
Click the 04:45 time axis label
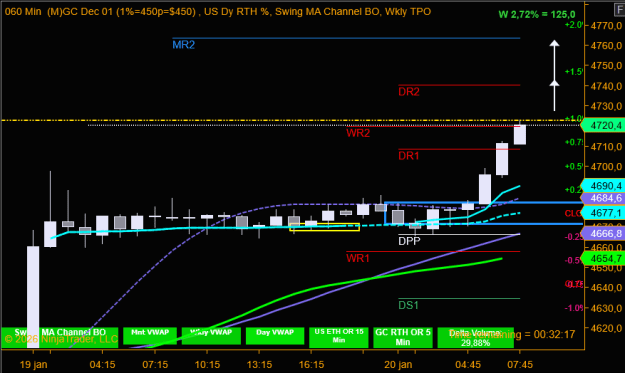click(468, 365)
